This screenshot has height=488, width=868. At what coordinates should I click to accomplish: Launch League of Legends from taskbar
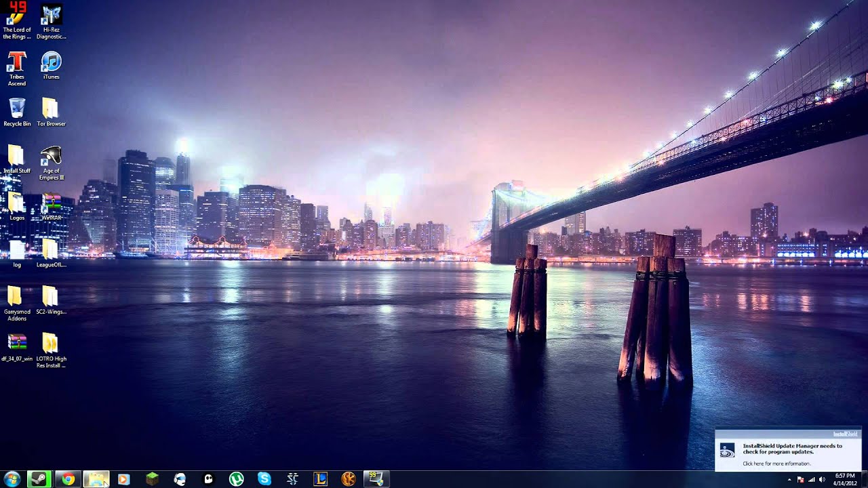(x=320, y=479)
